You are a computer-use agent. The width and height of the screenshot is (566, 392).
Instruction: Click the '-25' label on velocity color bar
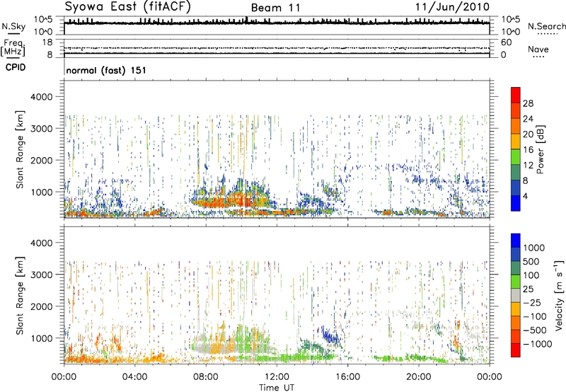pos(531,303)
